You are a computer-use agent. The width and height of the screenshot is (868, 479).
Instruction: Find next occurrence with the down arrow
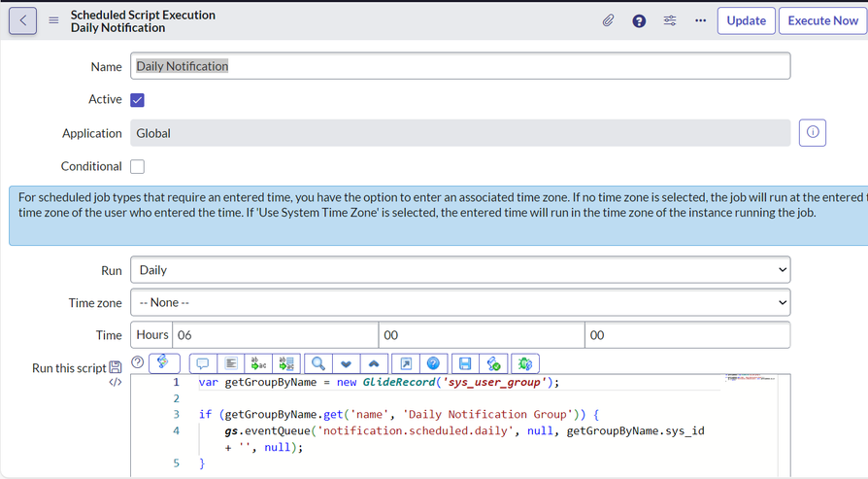[x=346, y=363]
